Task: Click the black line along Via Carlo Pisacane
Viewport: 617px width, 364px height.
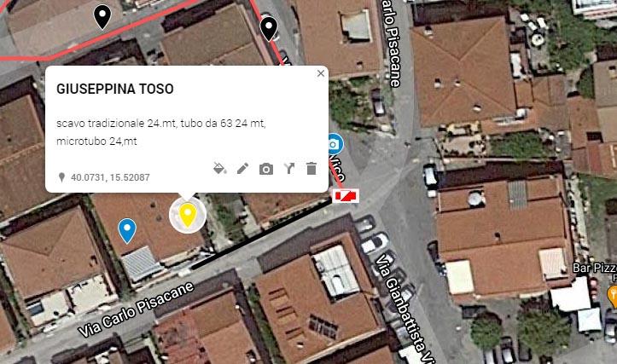Action: [x=262, y=234]
